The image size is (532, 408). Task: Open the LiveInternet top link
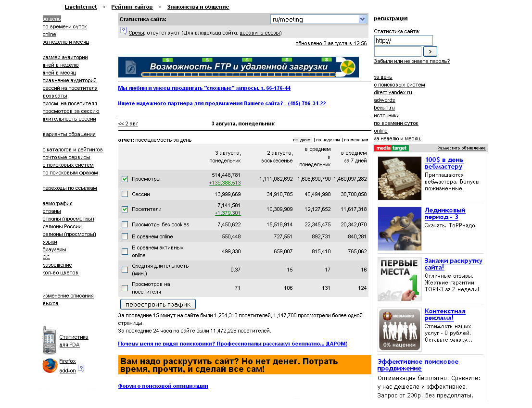[81, 7]
